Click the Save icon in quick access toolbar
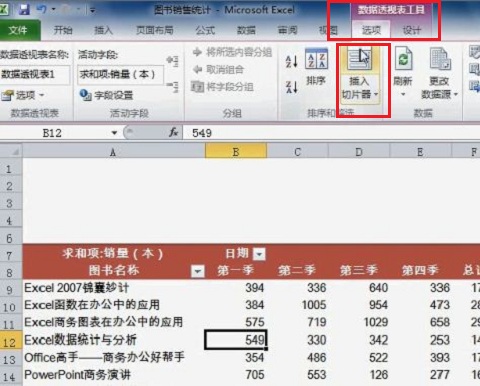The height and width of the screenshot is (386, 480). click(x=24, y=9)
